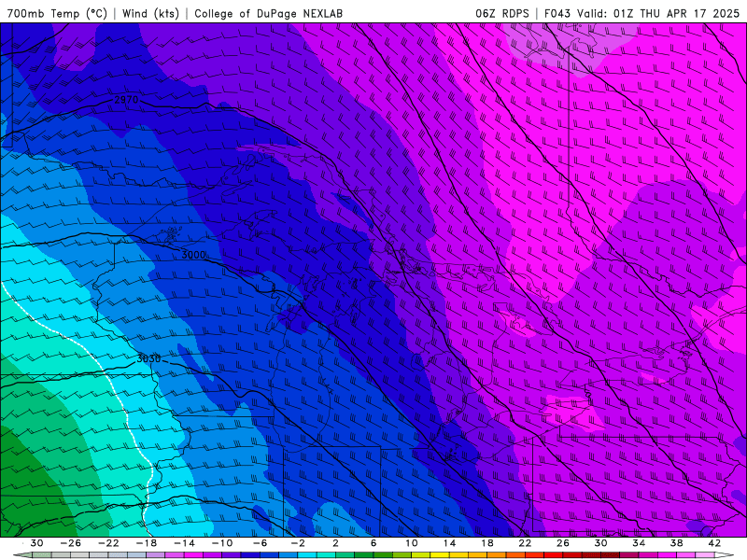Click the '42' color scale label
The width and height of the screenshot is (747, 560).
714,543
